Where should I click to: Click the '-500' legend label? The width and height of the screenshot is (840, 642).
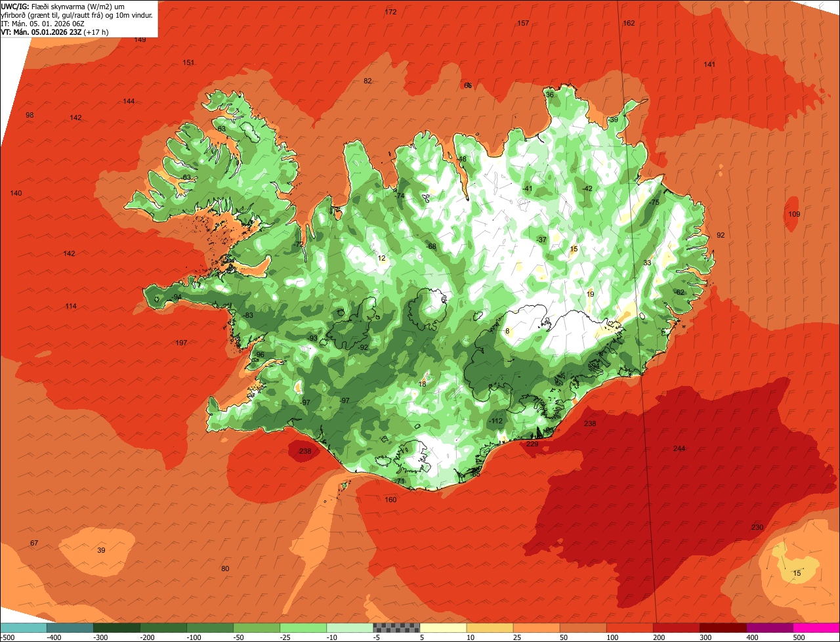tap(7, 637)
